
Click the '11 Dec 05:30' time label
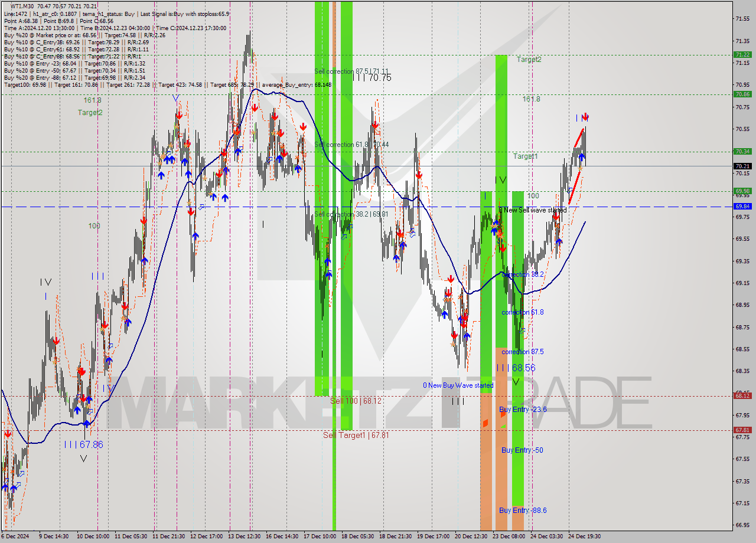[131, 537]
